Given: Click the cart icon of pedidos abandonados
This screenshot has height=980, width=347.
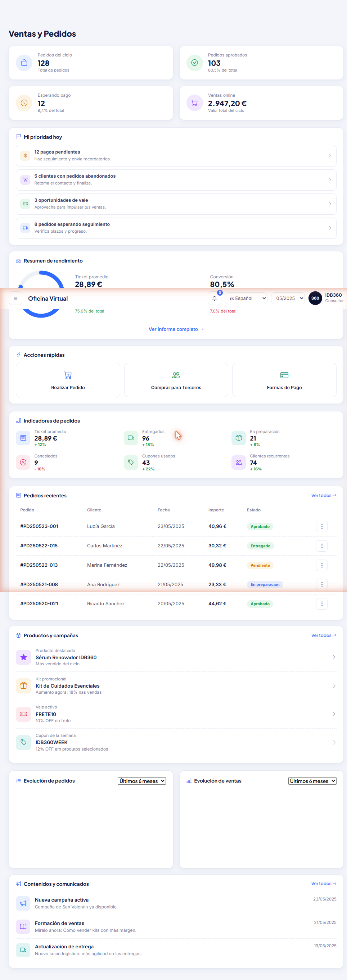Looking at the screenshot, I should 25,179.
